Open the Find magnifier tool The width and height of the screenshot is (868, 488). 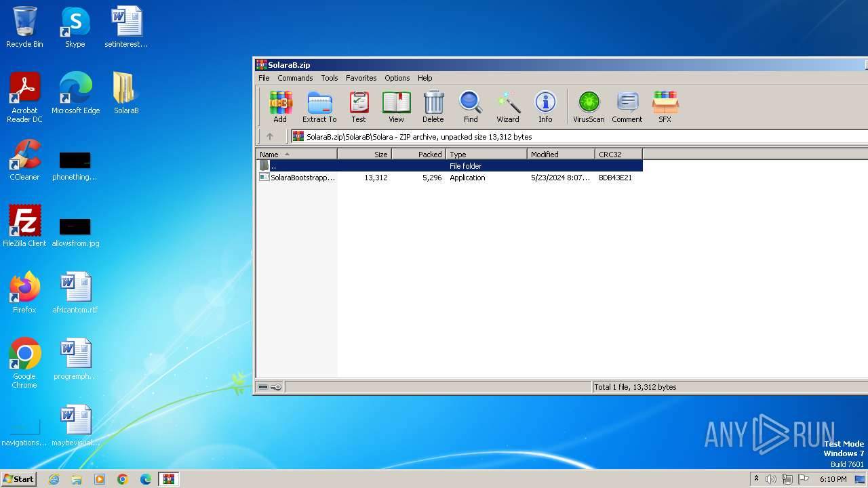[471, 107]
